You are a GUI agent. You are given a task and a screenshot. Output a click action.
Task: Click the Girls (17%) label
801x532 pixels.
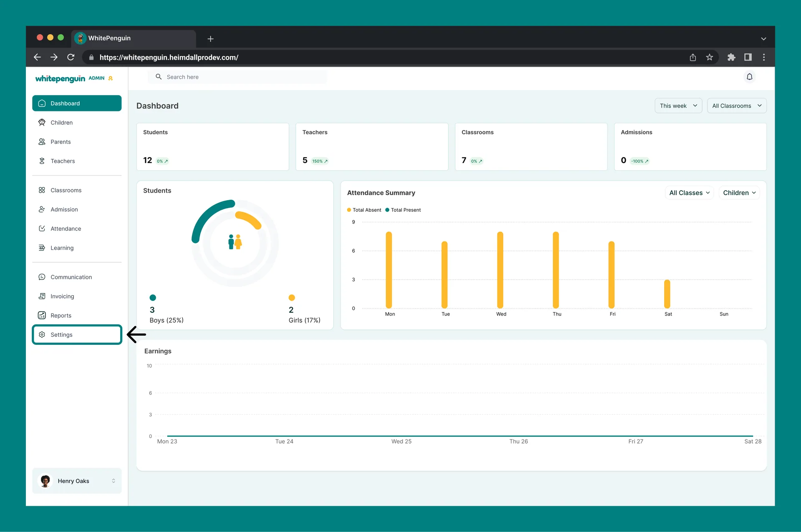[x=305, y=320]
